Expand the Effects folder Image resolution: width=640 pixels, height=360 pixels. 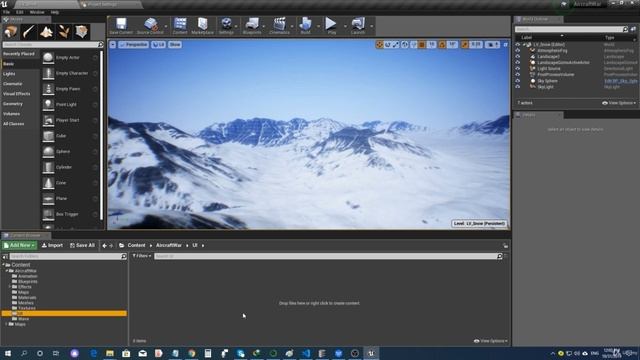(10, 287)
